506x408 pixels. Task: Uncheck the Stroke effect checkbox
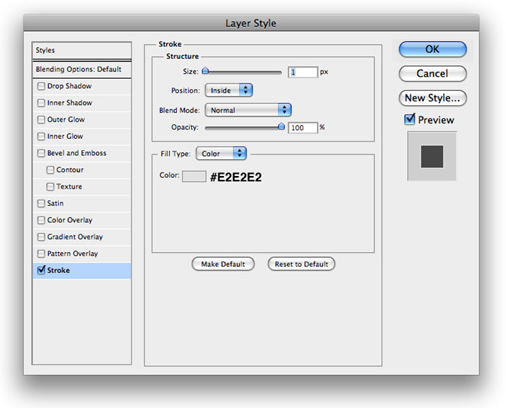point(41,270)
